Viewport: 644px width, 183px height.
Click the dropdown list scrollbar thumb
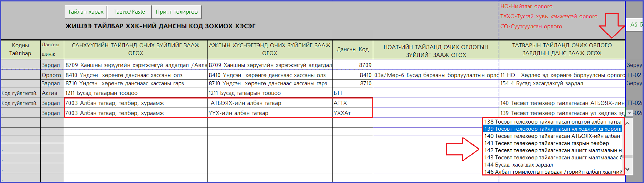coord(628,156)
